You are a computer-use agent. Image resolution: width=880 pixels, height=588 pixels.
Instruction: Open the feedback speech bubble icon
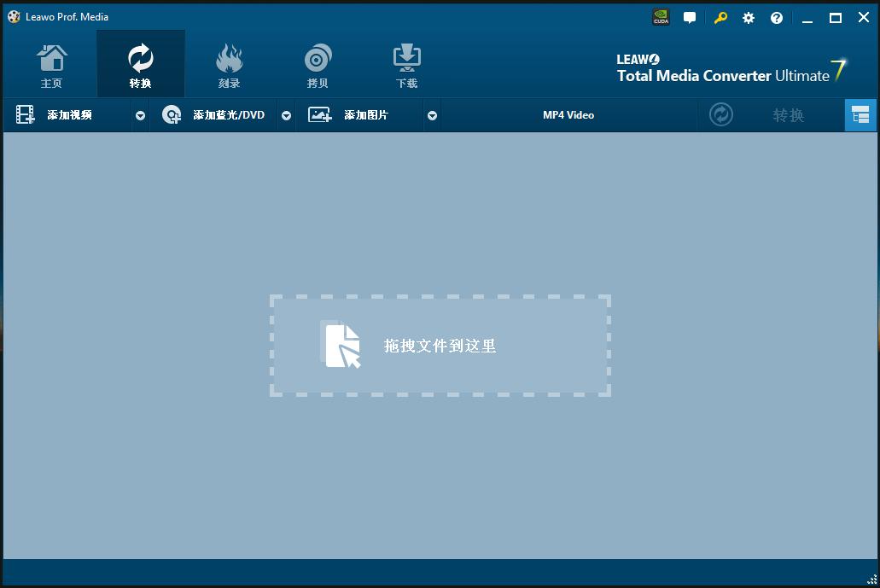(690, 18)
